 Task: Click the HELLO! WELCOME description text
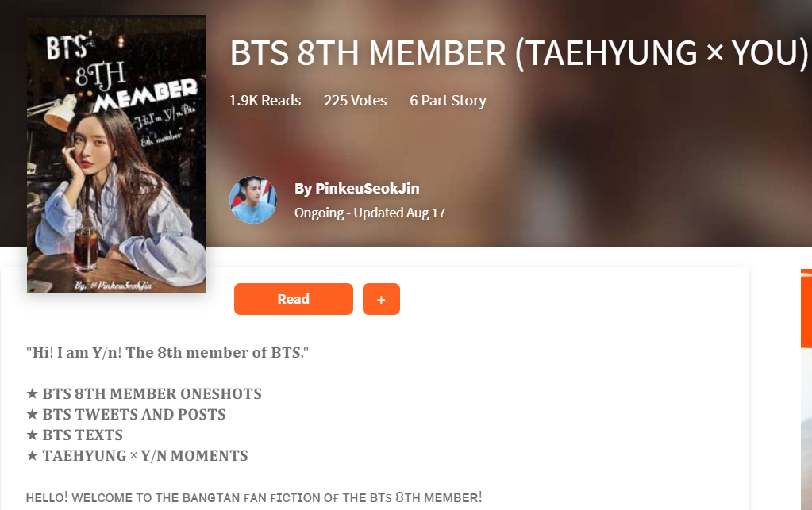pos(254,497)
